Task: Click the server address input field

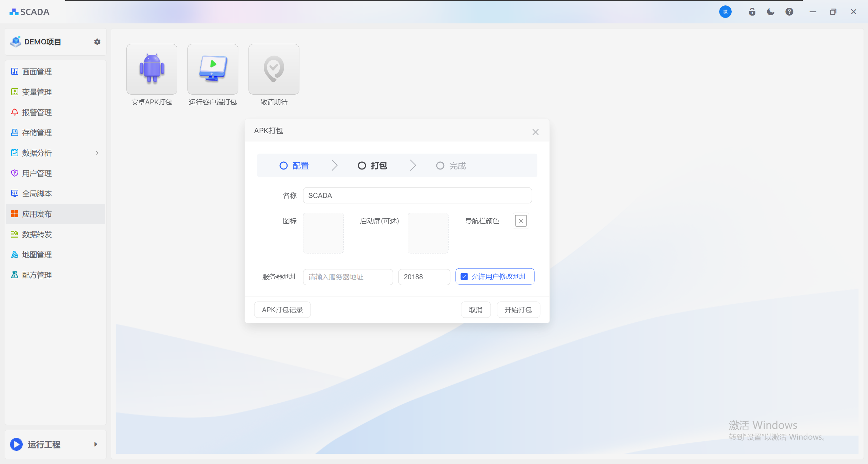Action: [x=348, y=277]
